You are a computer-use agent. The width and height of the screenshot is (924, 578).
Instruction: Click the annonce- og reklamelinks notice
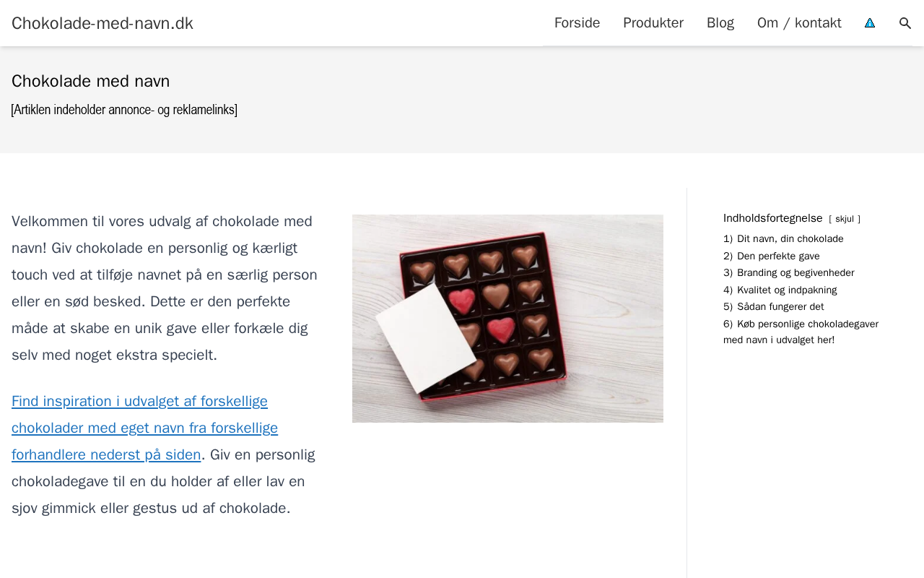(124, 110)
